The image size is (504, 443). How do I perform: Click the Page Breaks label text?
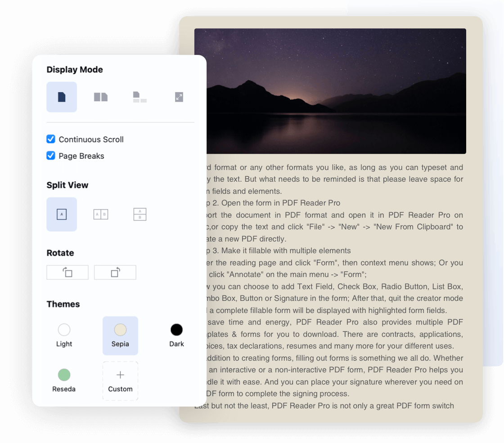coord(81,156)
